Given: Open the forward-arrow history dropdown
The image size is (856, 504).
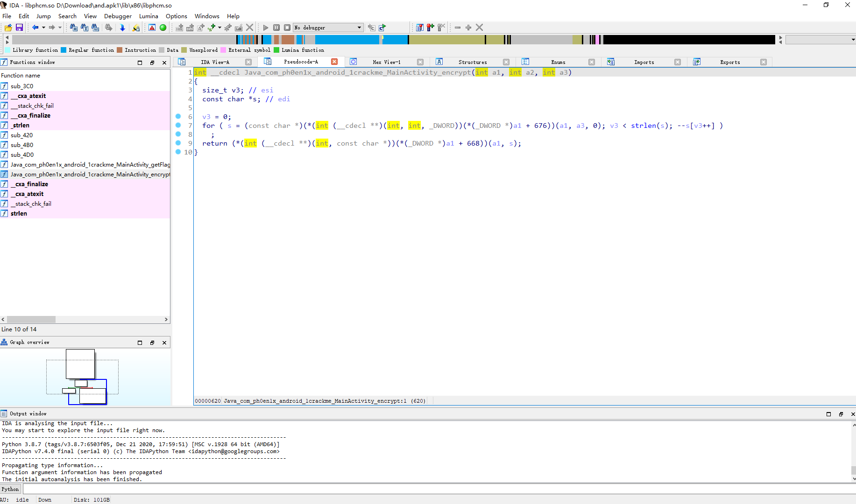Looking at the screenshot, I should [x=60, y=28].
